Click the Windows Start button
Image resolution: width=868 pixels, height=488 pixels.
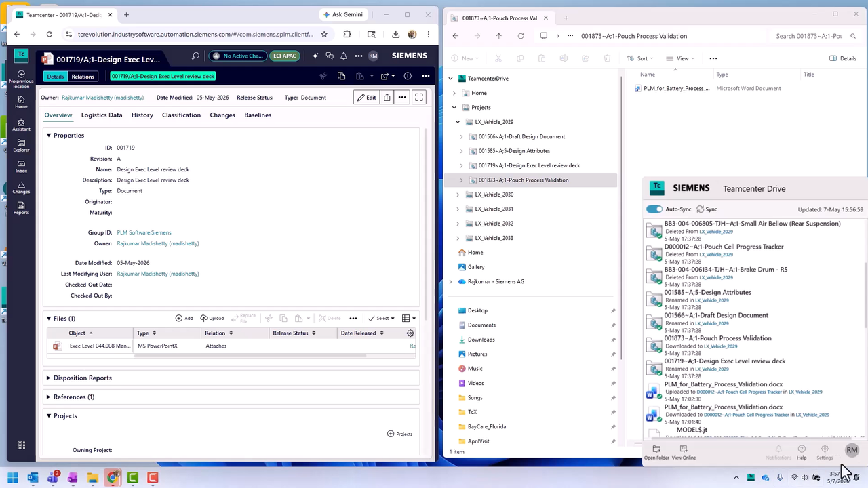click(x=13, y=478)
